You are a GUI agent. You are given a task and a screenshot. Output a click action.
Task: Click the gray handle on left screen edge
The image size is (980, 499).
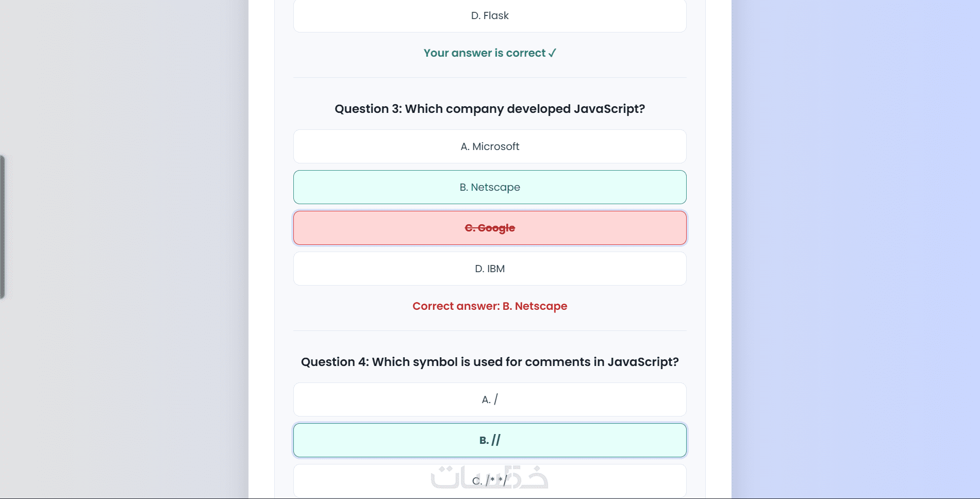(x=3, y=227)
